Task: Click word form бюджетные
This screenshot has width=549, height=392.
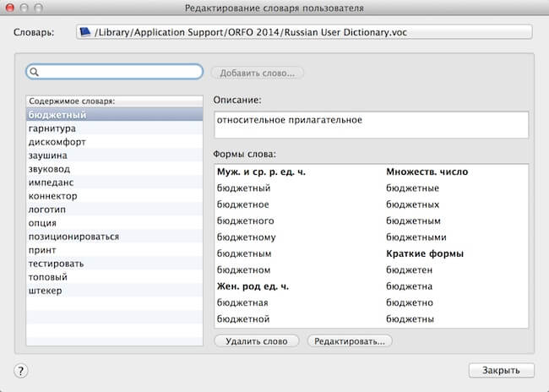Action: 413,188
